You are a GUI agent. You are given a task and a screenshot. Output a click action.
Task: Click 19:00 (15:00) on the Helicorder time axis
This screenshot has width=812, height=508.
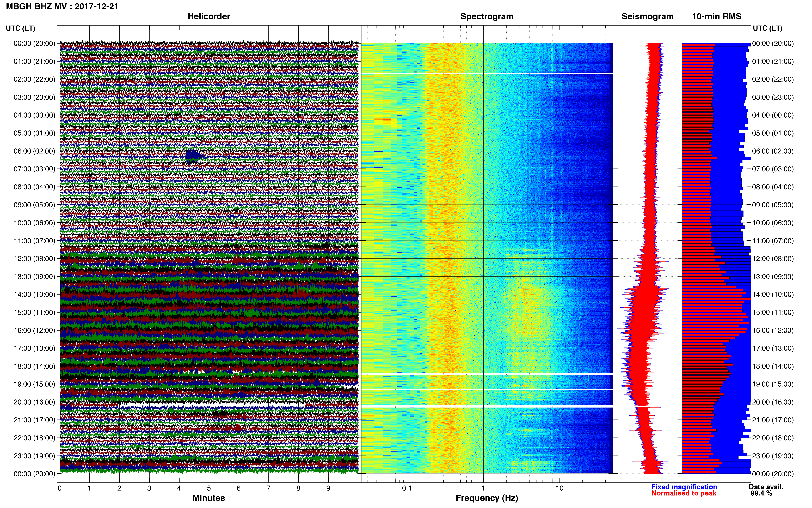pyautogui.click(x=34, y=384)
